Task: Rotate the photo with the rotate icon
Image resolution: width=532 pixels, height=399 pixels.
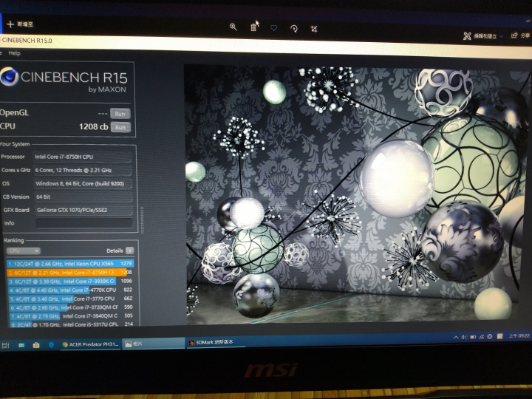Action: (x=294, y=29)
